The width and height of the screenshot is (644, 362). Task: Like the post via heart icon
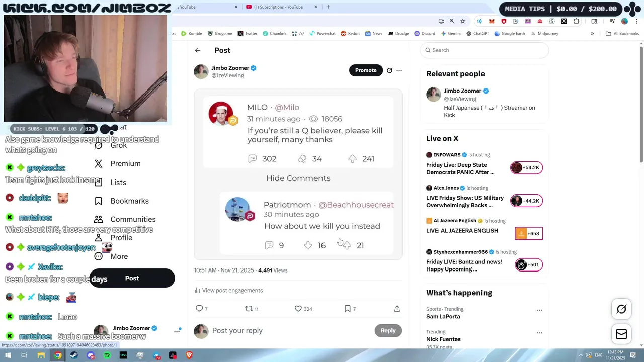(298, 309)
